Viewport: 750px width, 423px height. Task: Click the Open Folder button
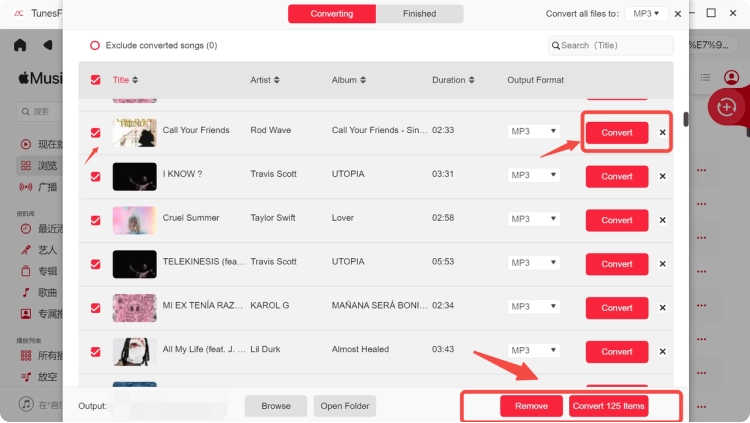(344, 406)
